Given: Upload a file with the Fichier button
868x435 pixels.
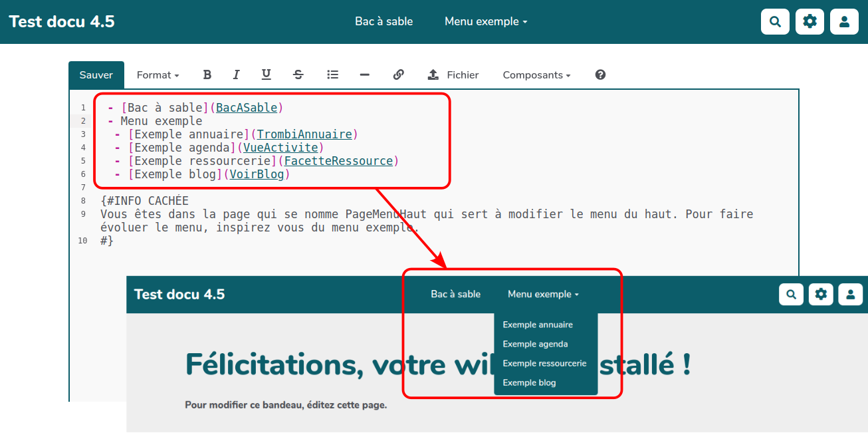Looking at the screenshot, I should (453, 74).
